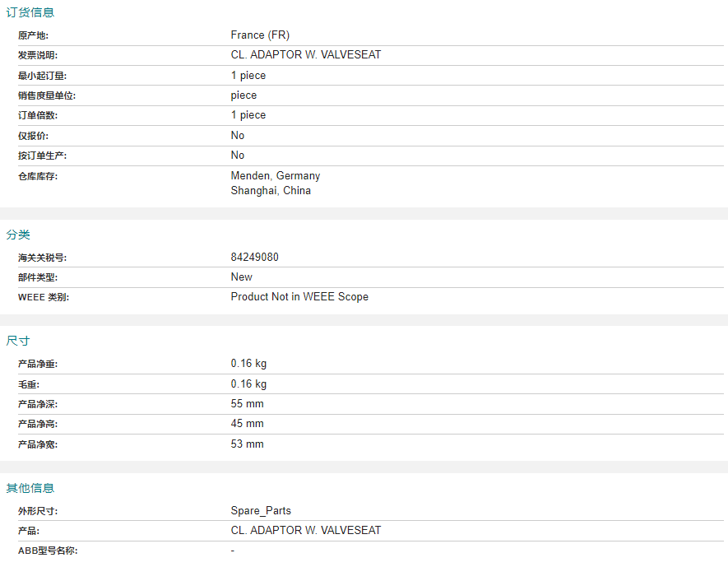Select the 53 mm net width value
This screenshot has width=728, height=567.
pyautogui.click(x=247, y=444)
